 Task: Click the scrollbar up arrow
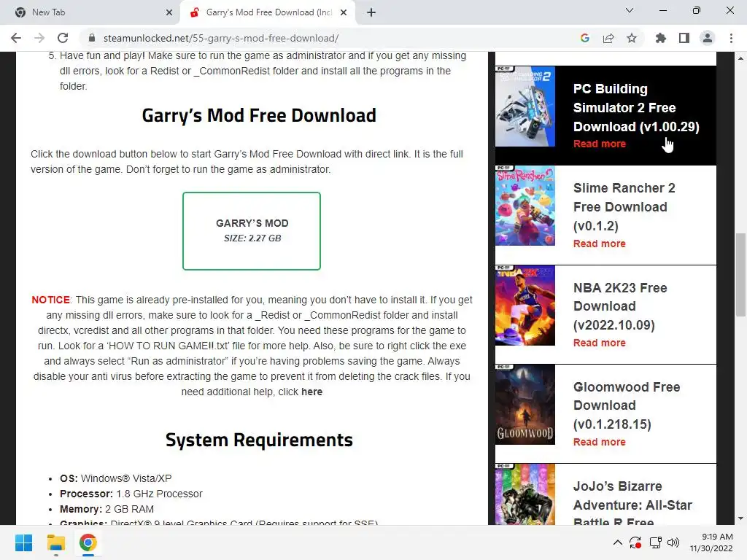pos(740,58)
